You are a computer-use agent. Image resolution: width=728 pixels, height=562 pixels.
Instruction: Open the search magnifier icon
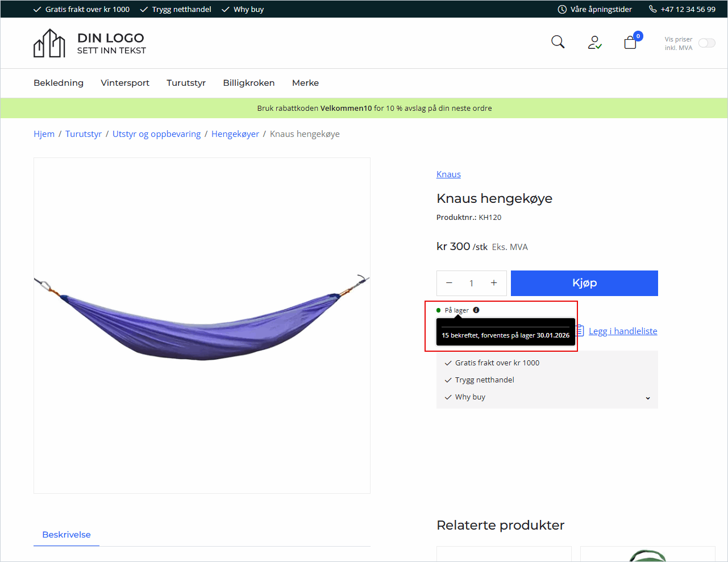(558, 42)
